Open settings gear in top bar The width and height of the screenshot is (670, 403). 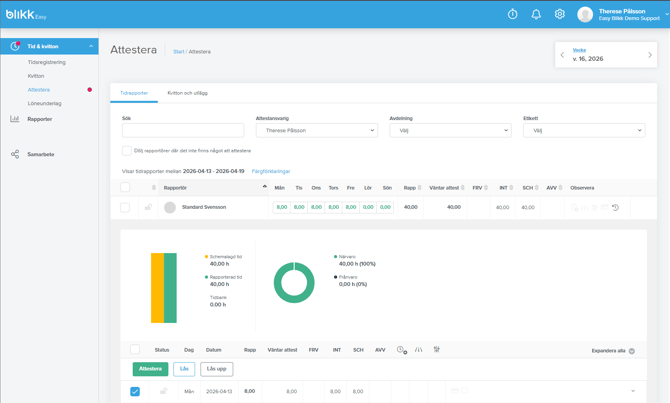[560, 14]
